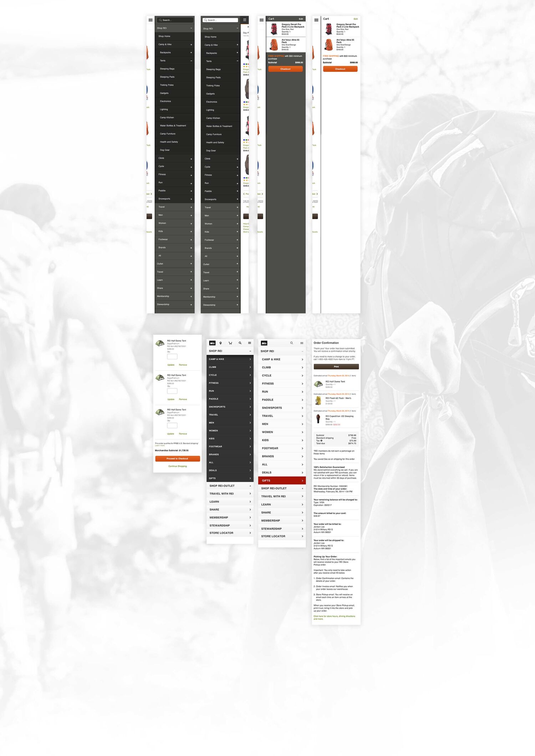
Task: Expand Snowsports in the dark-search menu
Action: tap(191, 199)
